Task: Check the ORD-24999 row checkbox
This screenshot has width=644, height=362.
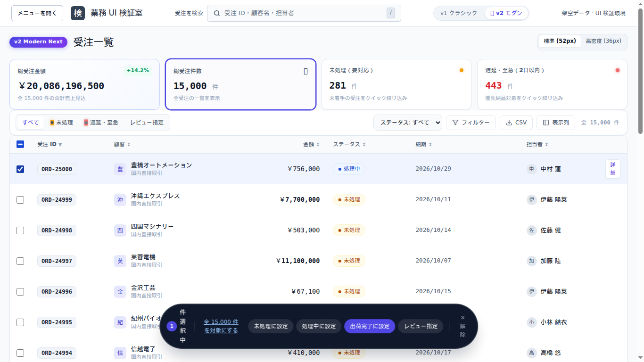Action: point(20,200)
